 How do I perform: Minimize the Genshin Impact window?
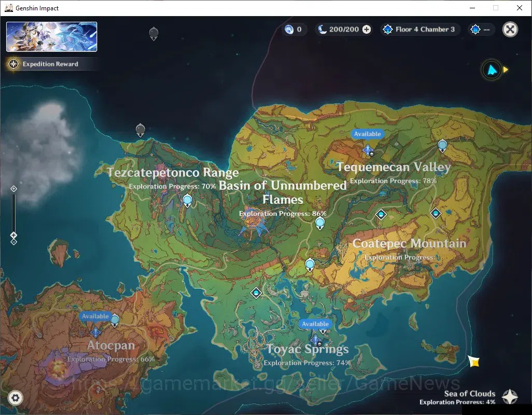(x=472, y=8)
